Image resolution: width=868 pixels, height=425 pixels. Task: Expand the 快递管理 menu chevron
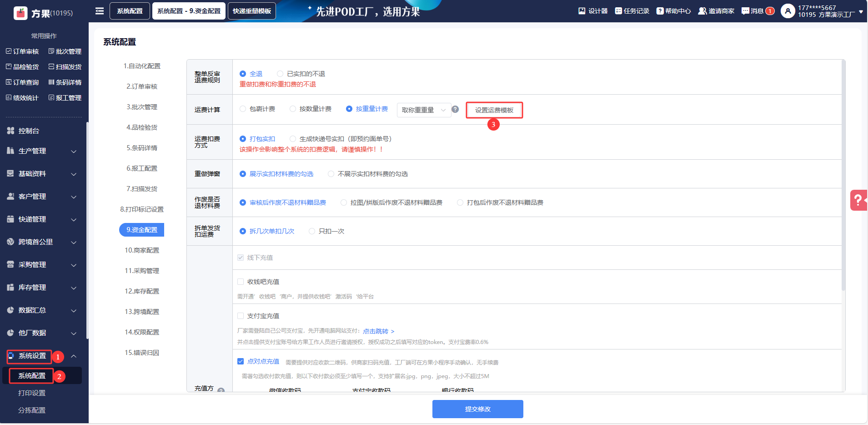[74, 219]
